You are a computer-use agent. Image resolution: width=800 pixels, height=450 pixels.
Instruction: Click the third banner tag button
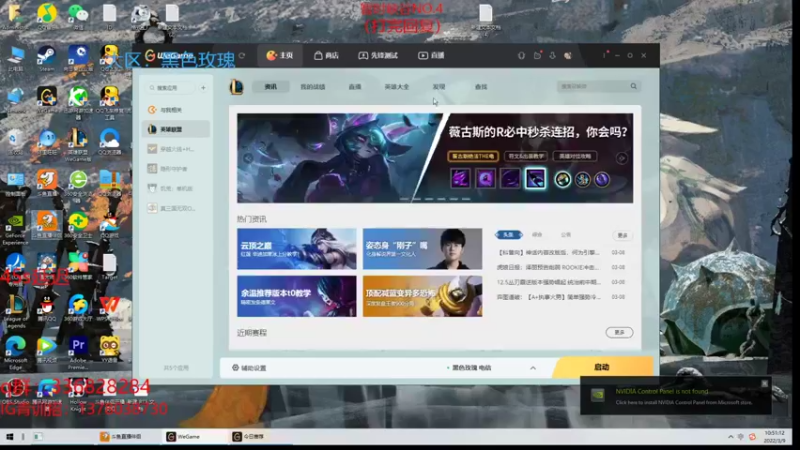click(x=575, y=156)
